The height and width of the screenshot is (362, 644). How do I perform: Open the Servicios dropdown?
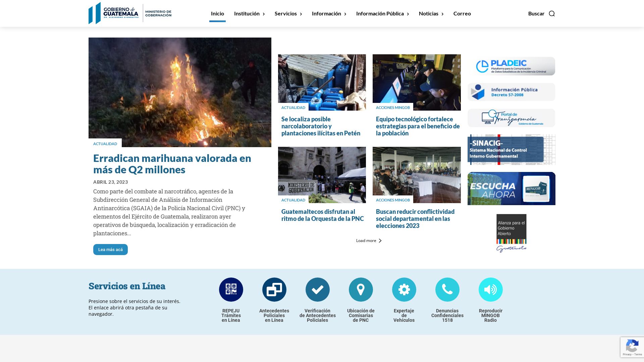[x=286, y=13]
